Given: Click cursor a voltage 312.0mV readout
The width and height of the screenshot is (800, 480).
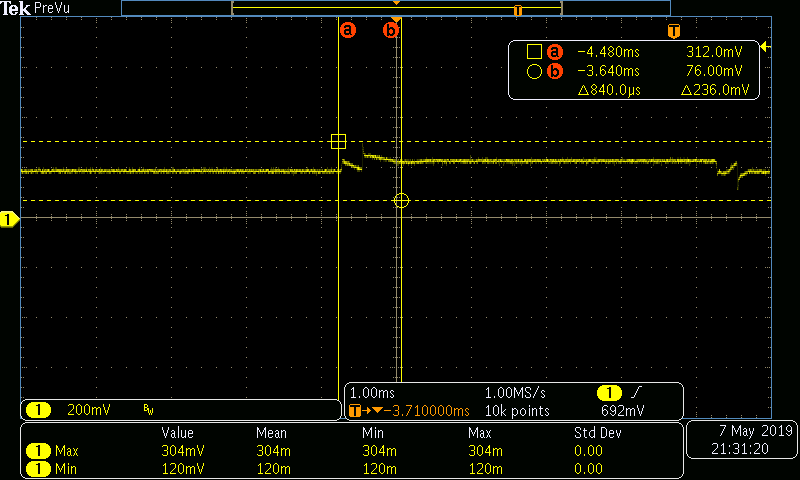Looking at the screenshot, I should click(x=714, y=52).
